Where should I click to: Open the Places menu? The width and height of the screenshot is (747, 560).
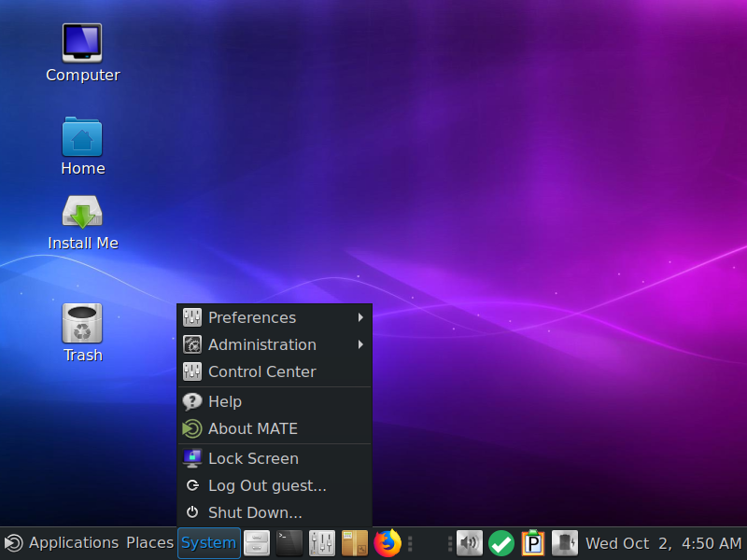click(x=149, y=543)
